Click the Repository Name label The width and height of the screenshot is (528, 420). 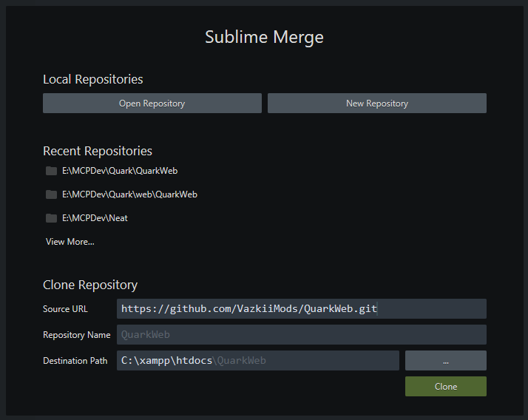click(x=77, y=335)
